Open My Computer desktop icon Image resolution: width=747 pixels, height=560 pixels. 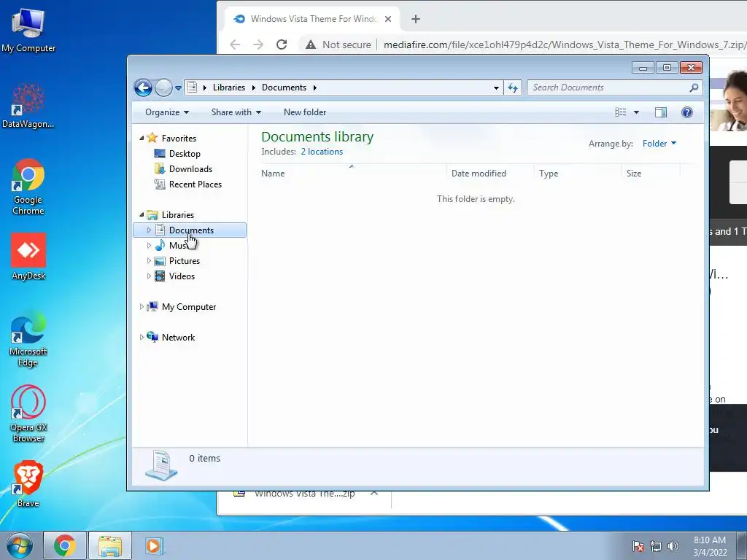[28, 29]
